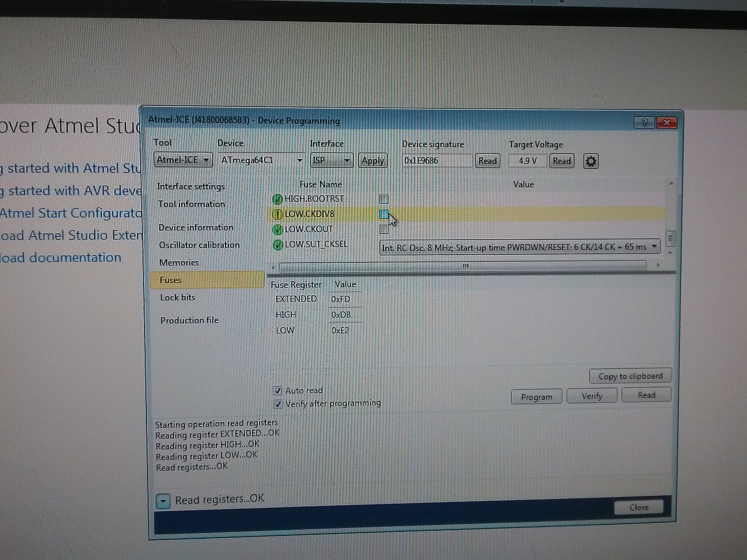Screen dimensions: 747x560
Task: Click the Device signature field
Action: [x=437, y=161]
